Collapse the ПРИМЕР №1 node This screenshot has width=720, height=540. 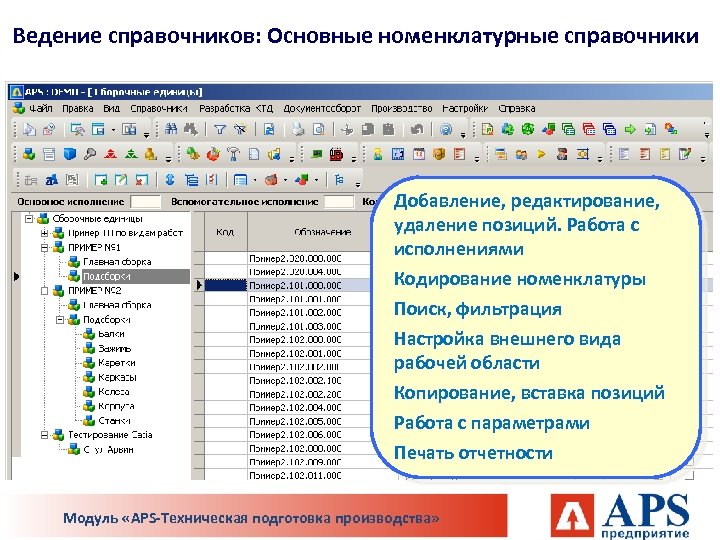pyautogui.click(x=44, y=248)
